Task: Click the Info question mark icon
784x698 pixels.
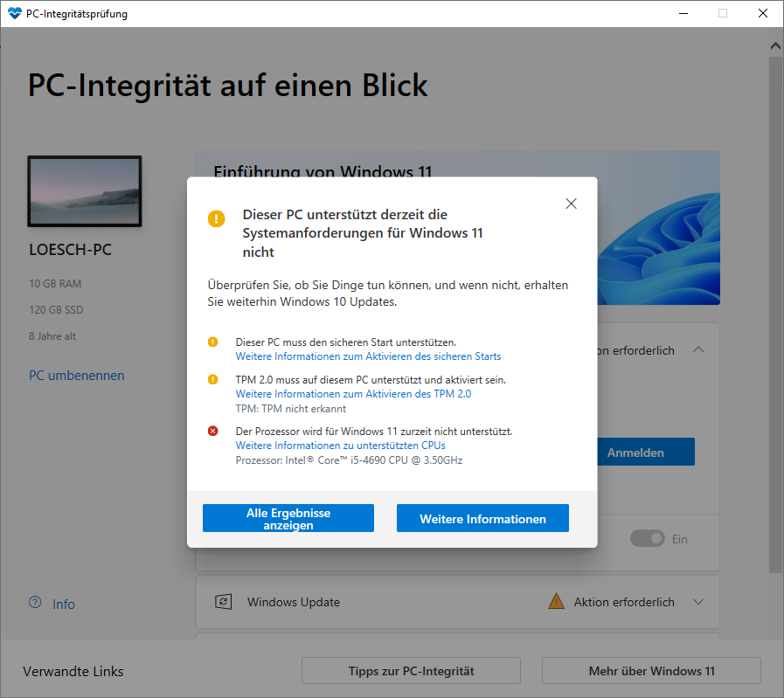Action: pos(35,603)
